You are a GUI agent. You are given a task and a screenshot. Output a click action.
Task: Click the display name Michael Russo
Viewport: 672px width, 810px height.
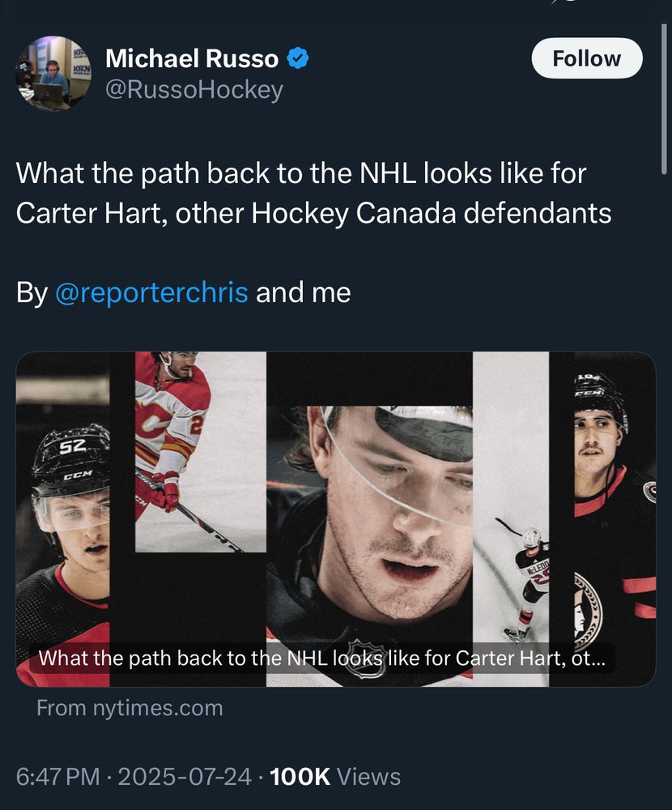click(194, 58)
